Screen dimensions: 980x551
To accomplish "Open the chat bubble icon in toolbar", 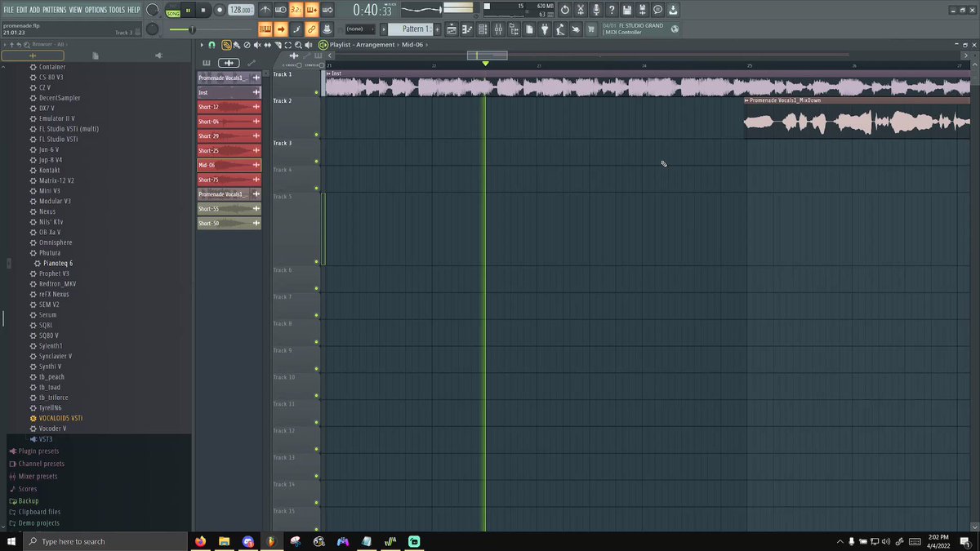I will pyautogui.click(x=657, y=10).
